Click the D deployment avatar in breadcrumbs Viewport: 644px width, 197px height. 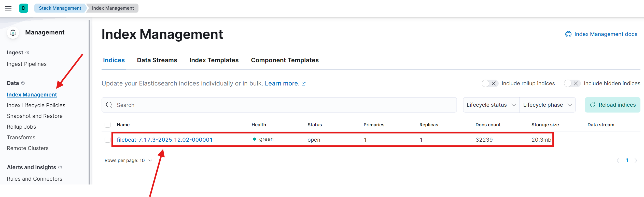[x=24, y=8]
